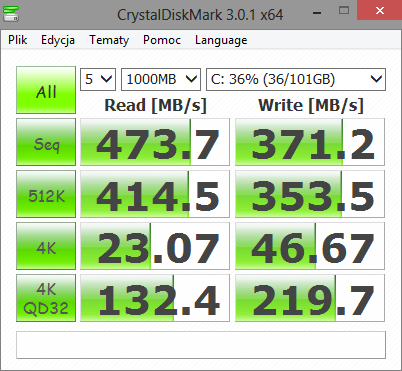402x371 pixels.
Task: Expand the test count dropdown showing 5
Action: pyautogui.click(x=98, y=79)
